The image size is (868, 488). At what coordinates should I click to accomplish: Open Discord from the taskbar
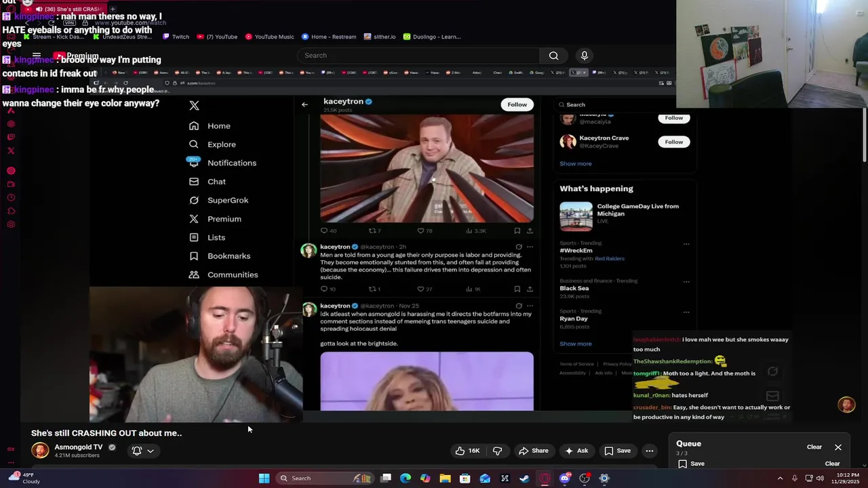(564, 479)
